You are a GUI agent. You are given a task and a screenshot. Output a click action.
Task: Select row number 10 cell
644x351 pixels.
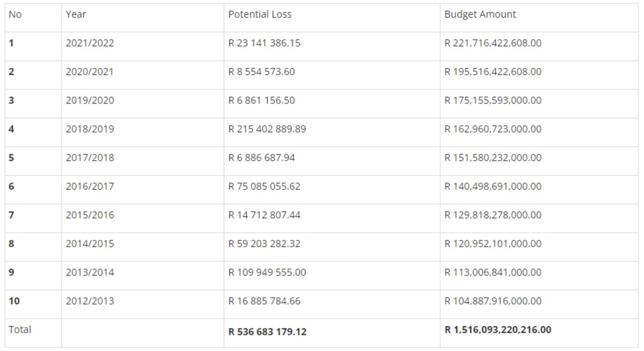coord(14,301)
